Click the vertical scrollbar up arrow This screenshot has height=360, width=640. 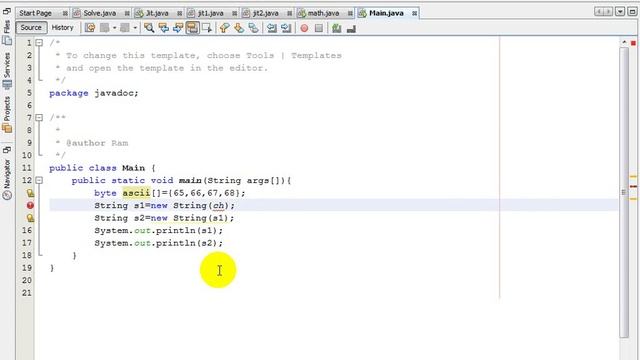(x=624, y=42)
